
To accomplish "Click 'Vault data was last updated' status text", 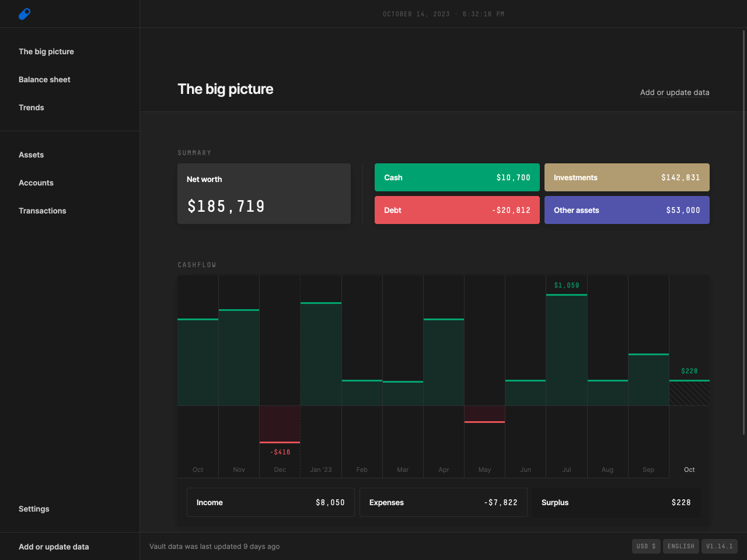I will pos(214,547).
